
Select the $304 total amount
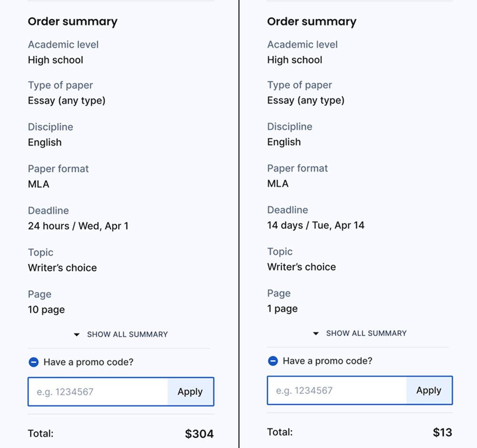[199, 434]
